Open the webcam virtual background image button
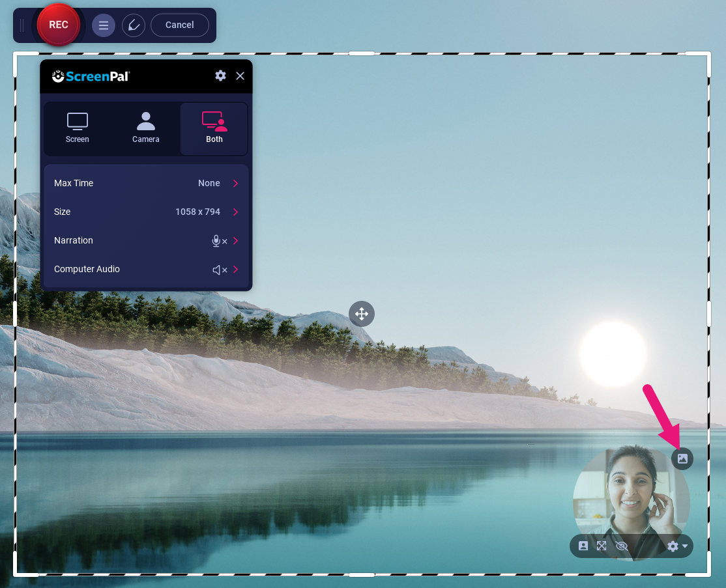The width and height of the screenshot is (726, 588). (x=682, y=458)
